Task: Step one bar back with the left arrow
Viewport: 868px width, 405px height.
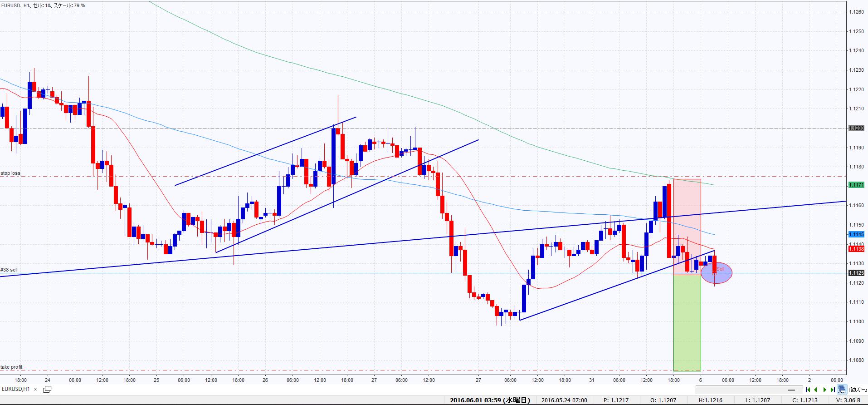Action: (816, 390)
